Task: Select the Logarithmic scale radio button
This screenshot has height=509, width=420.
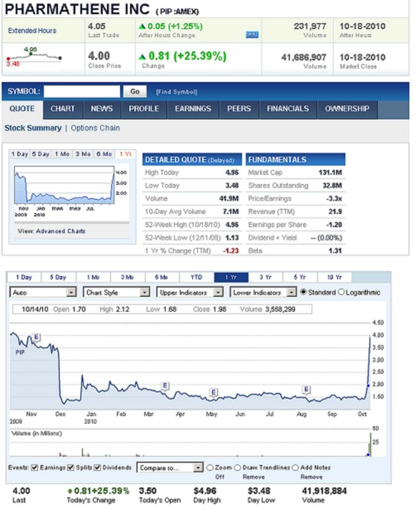Action: [x=341, y=292]
